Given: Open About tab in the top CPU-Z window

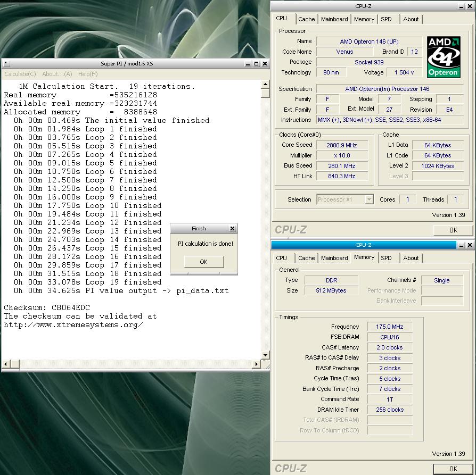Looking at the screenshot, I should [x=411, y=19].
